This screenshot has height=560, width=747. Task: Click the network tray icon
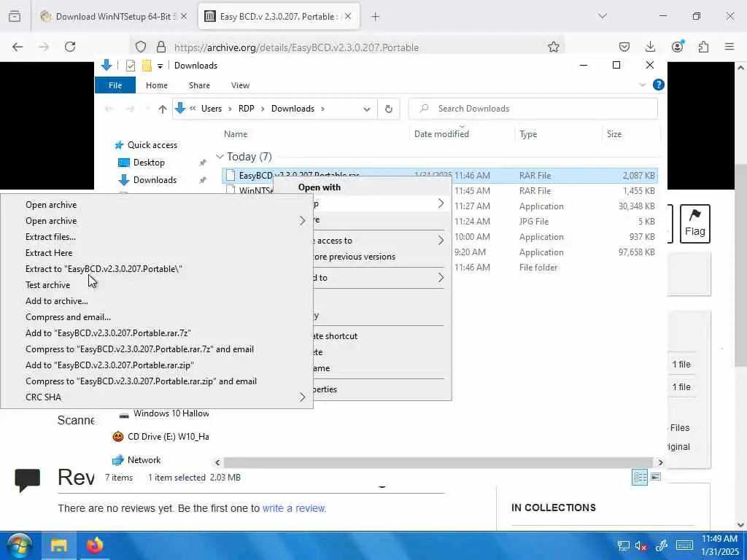[623, 545]
